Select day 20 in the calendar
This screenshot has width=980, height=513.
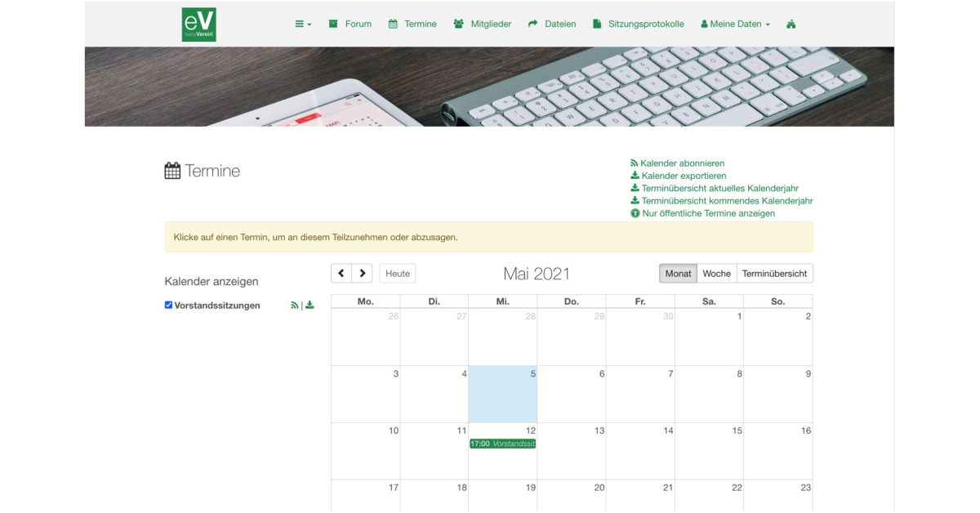click(572, 496)
